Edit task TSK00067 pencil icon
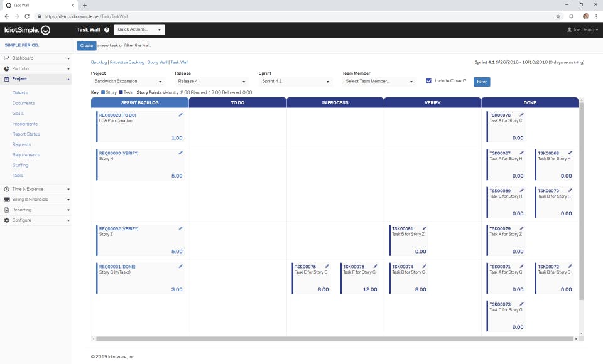Viewport: 603px width, 364px height. click(x=521, y=153)
